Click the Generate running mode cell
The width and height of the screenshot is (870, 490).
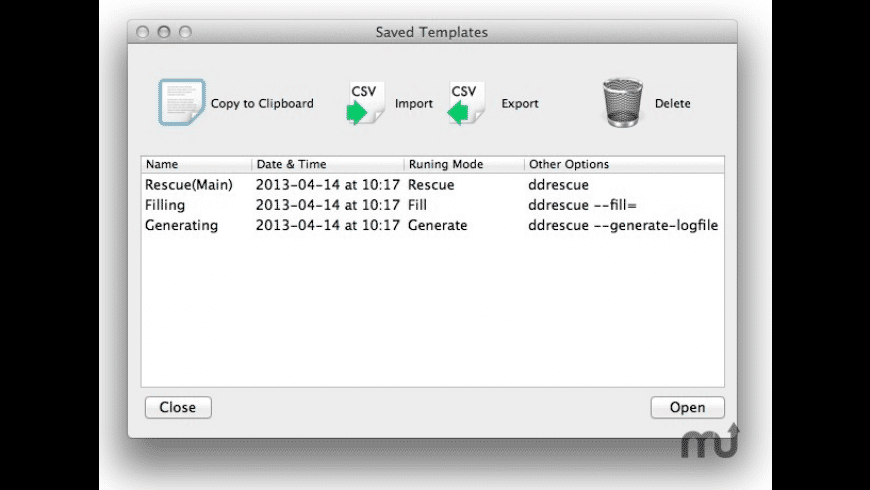click(437, 225)
